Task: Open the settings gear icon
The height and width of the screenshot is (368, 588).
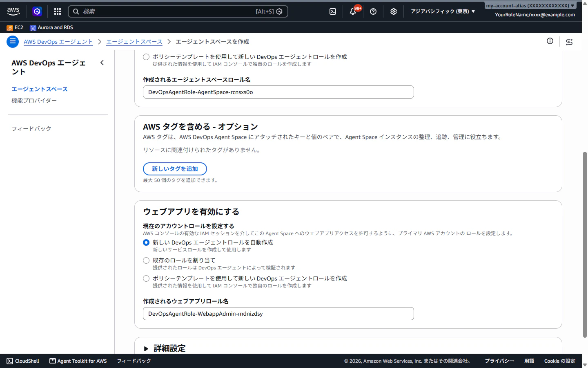Action: pyautogui.click(x=394, y=11)
